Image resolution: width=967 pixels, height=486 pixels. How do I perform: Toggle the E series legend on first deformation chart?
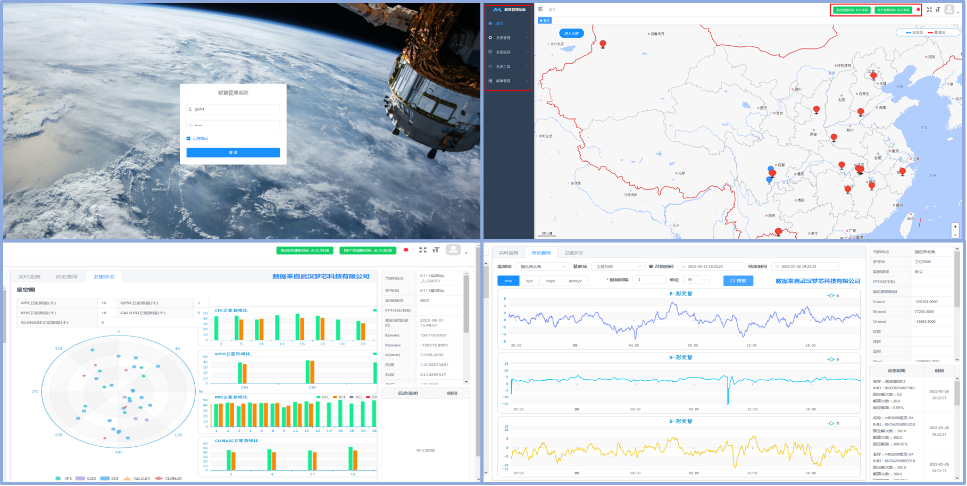pyautogui.click(x=833, y=296)
